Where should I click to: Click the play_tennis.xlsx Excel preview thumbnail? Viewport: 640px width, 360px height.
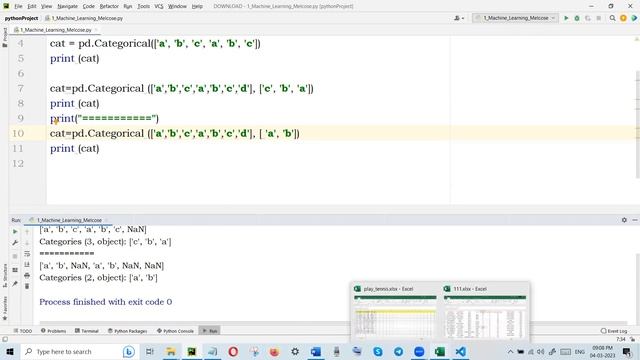395,313
